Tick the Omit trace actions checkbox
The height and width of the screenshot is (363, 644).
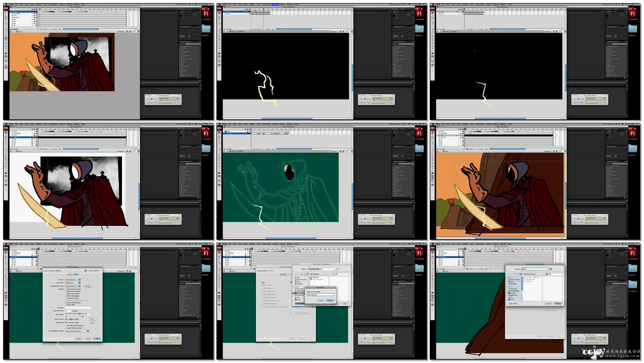pyautogui.click(x=66, y=294)
